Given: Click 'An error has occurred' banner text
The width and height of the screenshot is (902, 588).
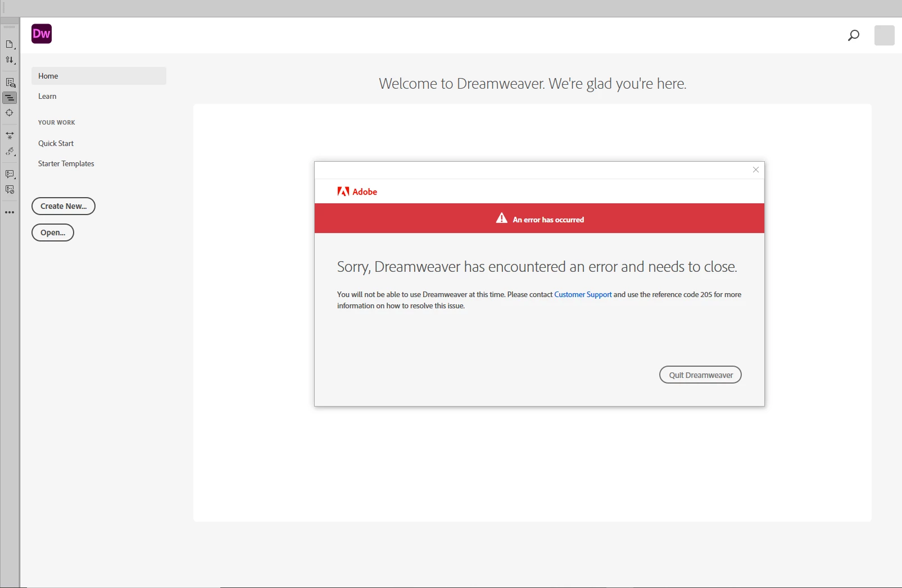Looking at the screenshot, I should 549,220.
